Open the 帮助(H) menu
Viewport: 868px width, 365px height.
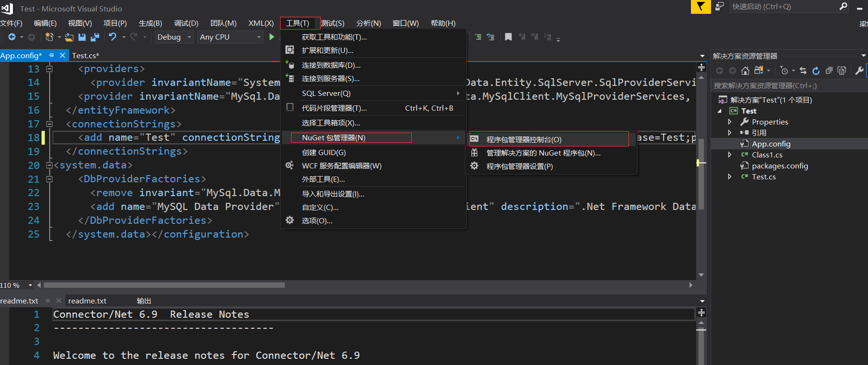coord(443,23)
